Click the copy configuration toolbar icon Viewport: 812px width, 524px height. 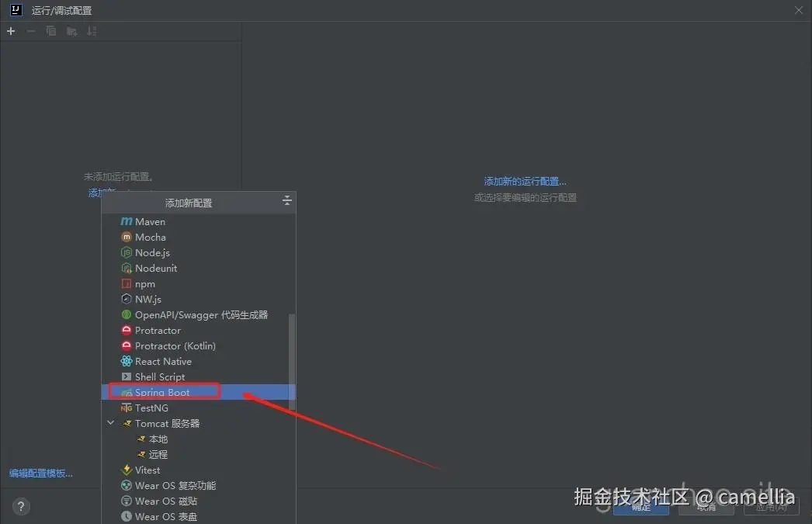point(51,31)
